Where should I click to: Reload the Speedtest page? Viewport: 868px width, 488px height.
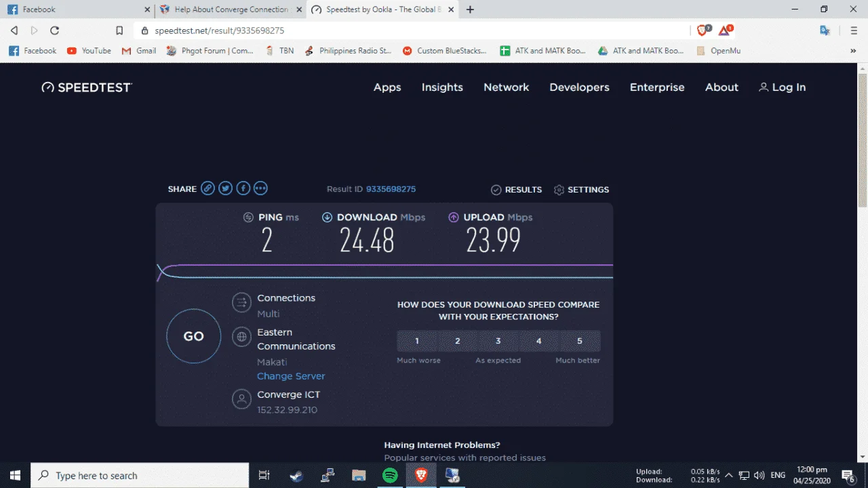coord(55,30)
